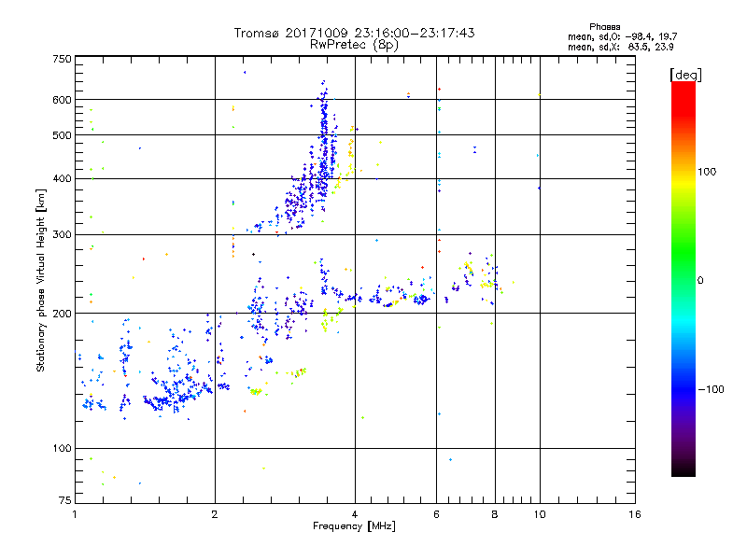The width and height of the screenshot is (747, 560).
Task: Click the '100' colorbar tick label
Action: point(707,172)
